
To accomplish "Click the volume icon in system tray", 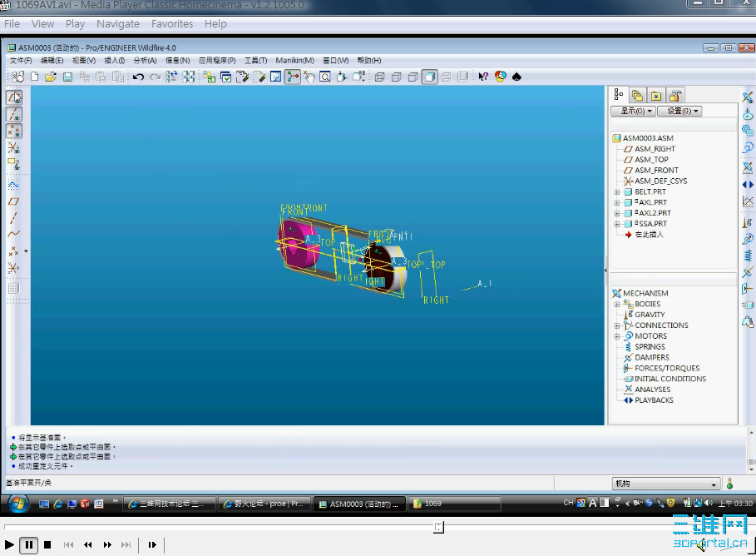I will click(x=708, y=503).
